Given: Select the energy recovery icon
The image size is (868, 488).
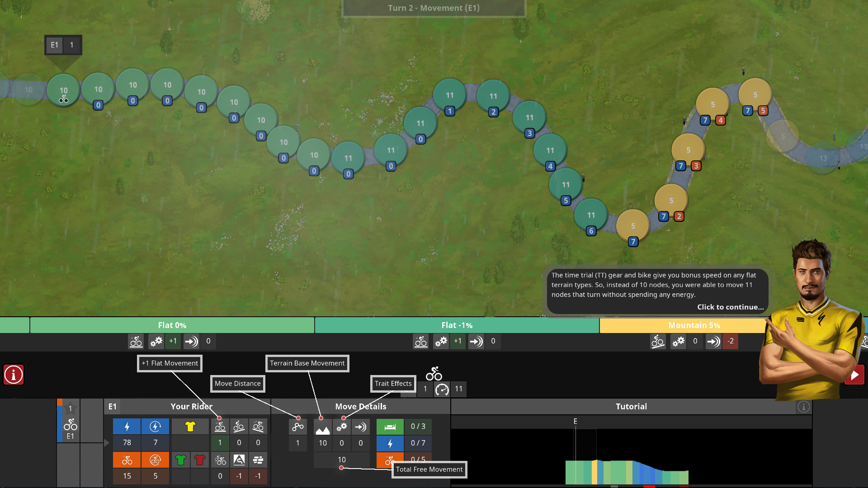Looking at the screenshot, I should pyautogui.click(x=155, y=427).
